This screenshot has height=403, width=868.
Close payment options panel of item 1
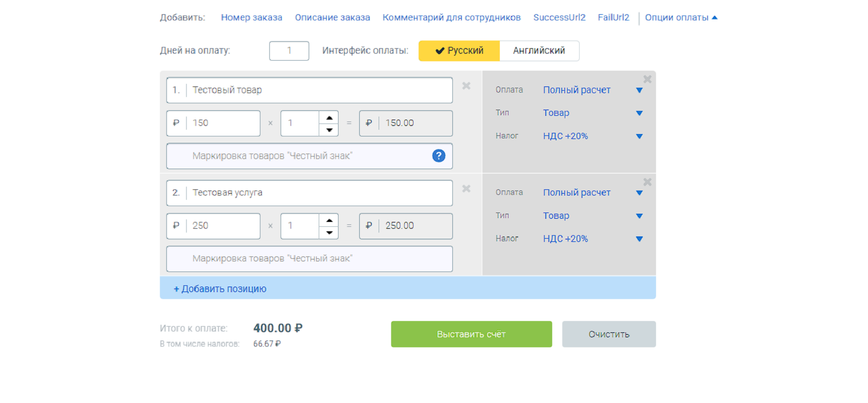[647, 79]
